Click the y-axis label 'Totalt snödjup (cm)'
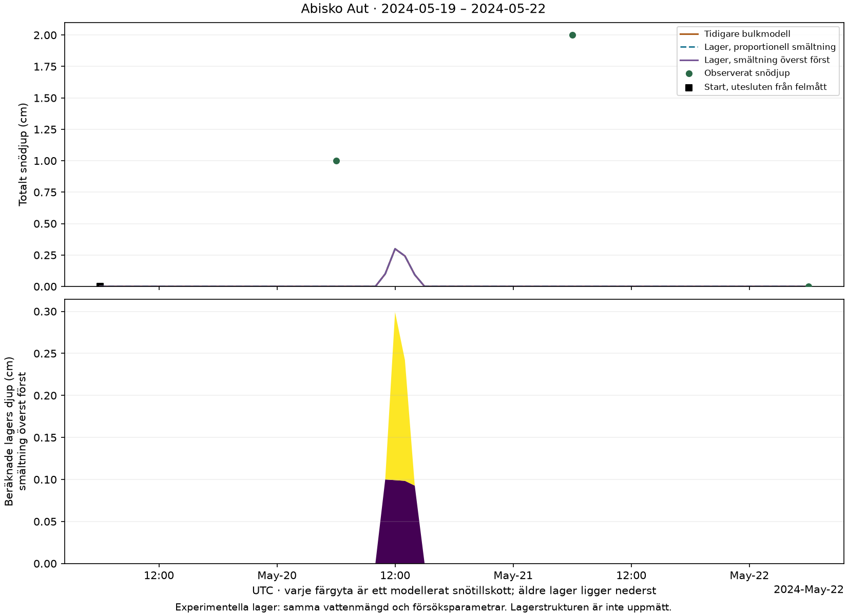The image size is (847, 616). (x=23, y=155)
